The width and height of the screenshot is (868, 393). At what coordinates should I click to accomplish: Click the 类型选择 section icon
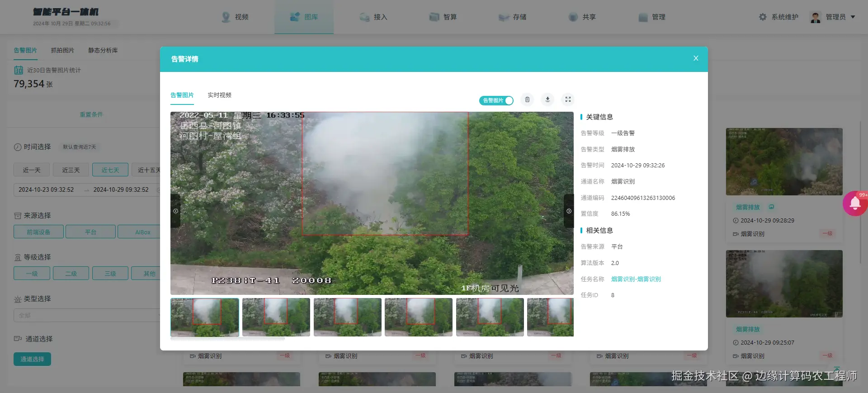pos(18,299)
